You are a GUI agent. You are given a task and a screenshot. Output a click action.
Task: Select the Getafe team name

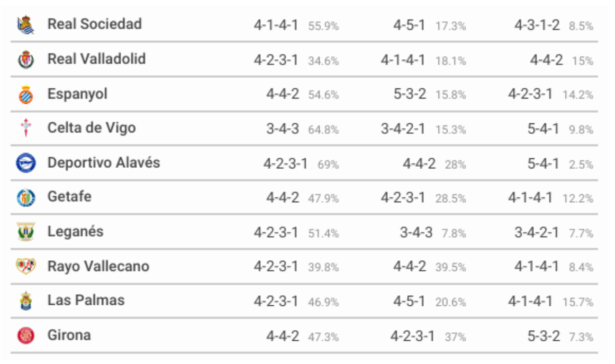point(69,196)
